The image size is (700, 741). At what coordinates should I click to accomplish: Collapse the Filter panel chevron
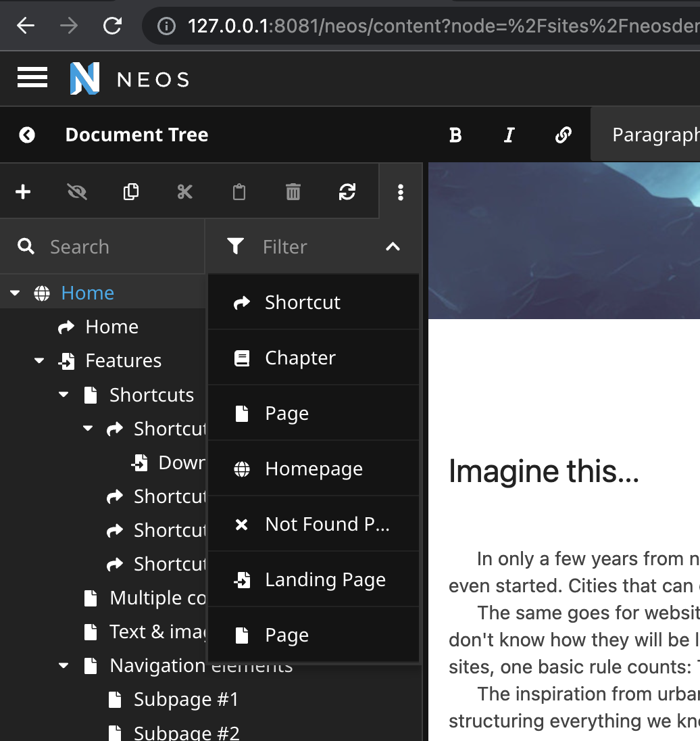pyautogui.click(x=393, y=247)
